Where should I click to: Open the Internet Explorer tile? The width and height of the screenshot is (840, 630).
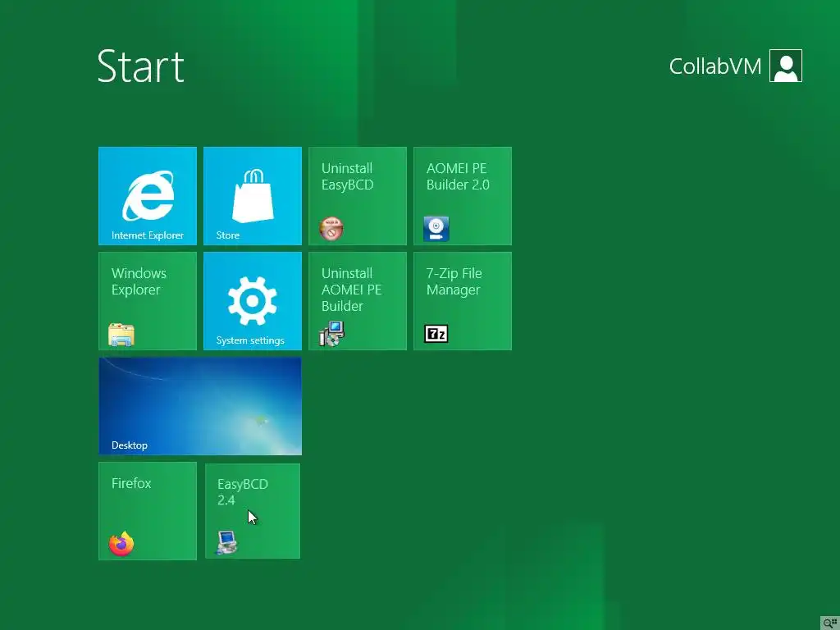148,196
